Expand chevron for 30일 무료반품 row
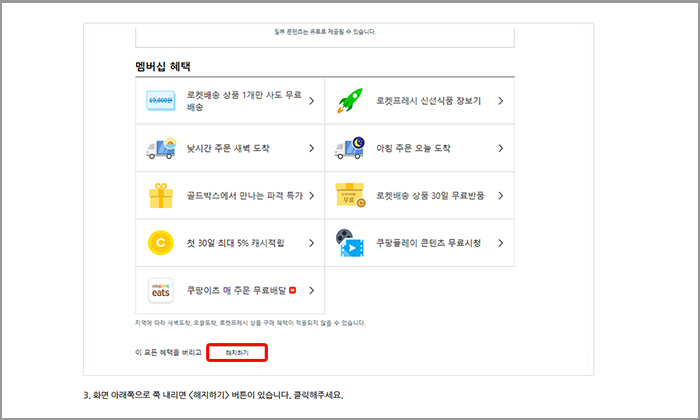The image size is (700, 420). click(501, 195)
